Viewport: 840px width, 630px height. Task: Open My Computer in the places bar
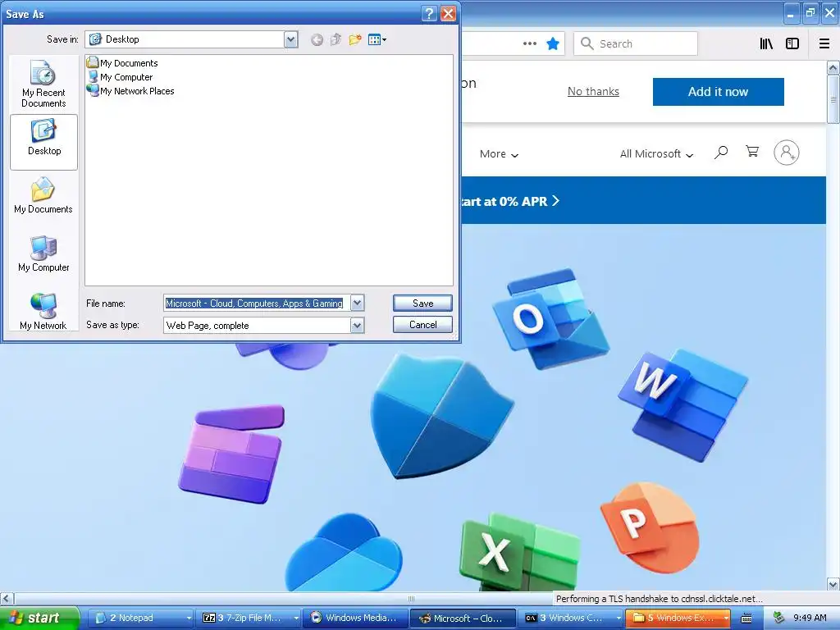[43, 254]
